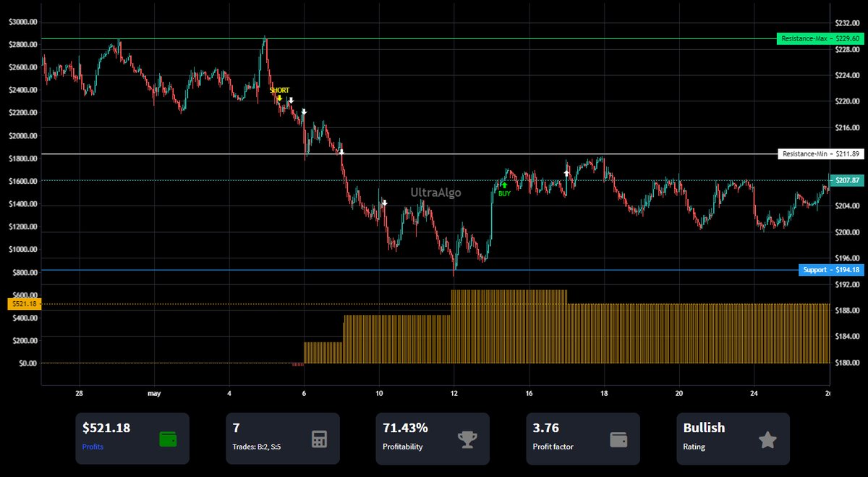
Task: Click the 71.43% profitability value
Action: (405, 428)
